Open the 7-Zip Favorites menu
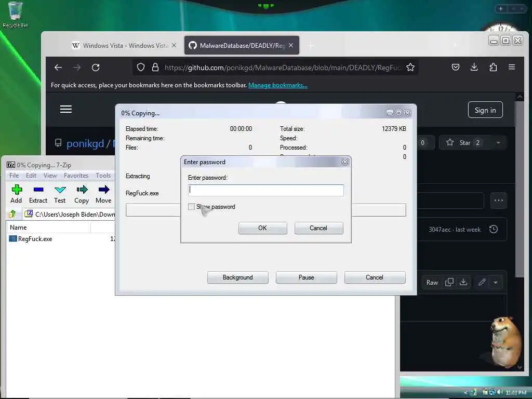Image resolution: width=532 pixels, height=399 pixels. pyautogui.click(x=76, y=176)
